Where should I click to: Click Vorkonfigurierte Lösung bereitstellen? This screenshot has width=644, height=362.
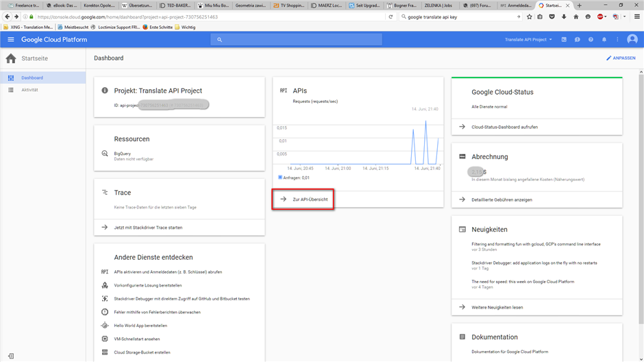[x=147, y=285]
